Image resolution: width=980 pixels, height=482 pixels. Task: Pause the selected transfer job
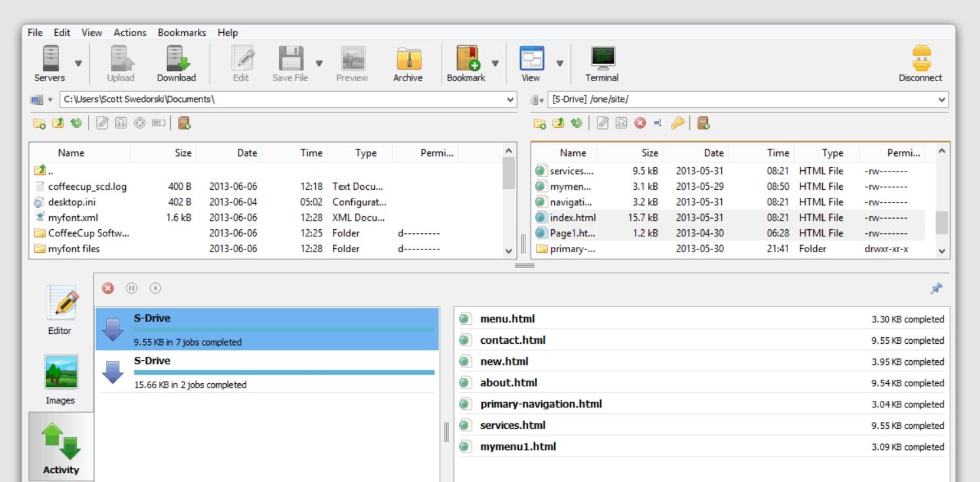(x=132, y=288)
